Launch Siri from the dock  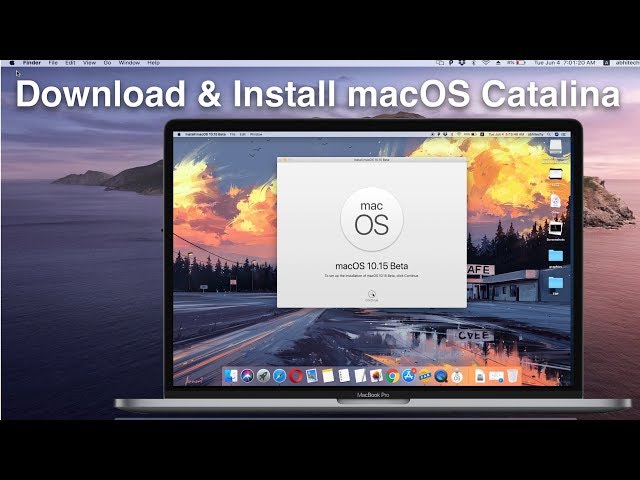(x=247, y=376)
